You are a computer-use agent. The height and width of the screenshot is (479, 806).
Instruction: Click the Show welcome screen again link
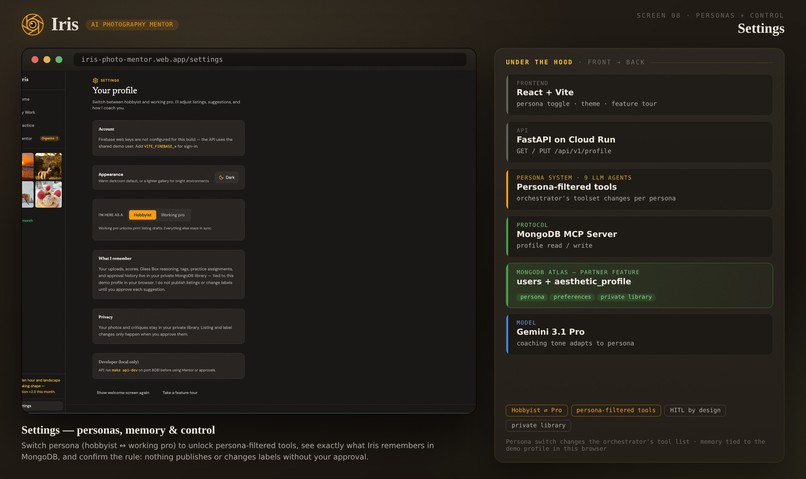[x=123, y=393]
